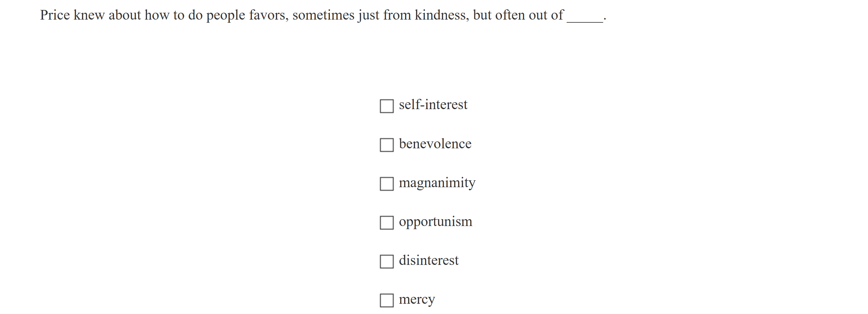
Task: Click the "disinterest" answer label
Action: click(x=429, y=261)
